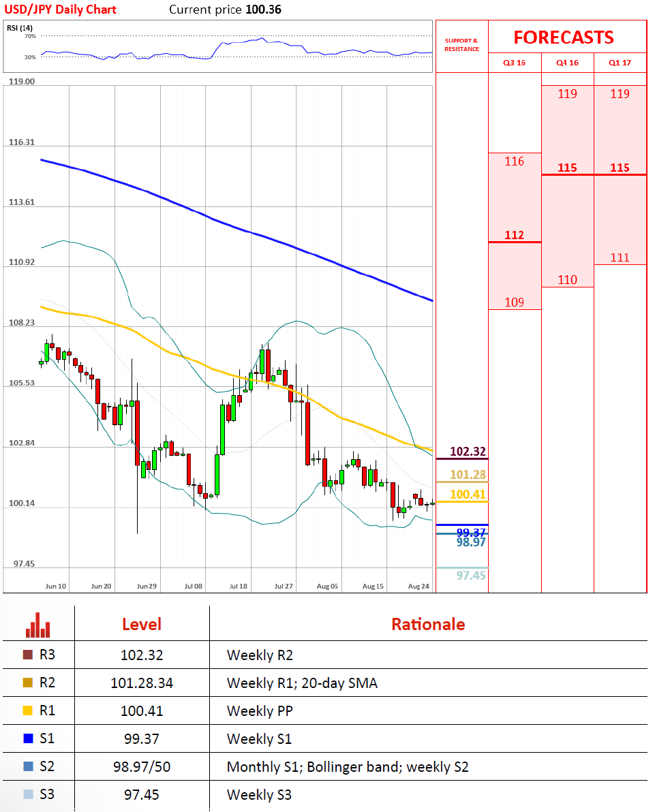Click the 100.14 price axis label
This screenshot has width=655, height=812.
tap(22, 503)
